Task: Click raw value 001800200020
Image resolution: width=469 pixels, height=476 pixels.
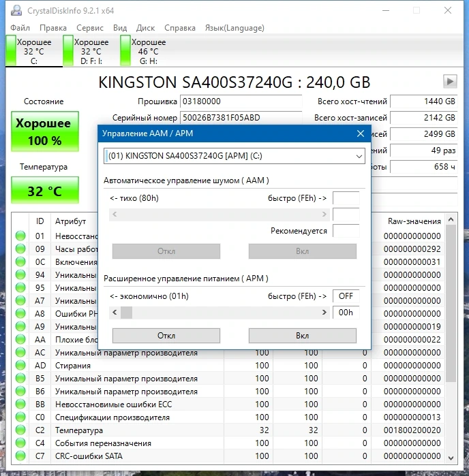Action: coord(412,430)
